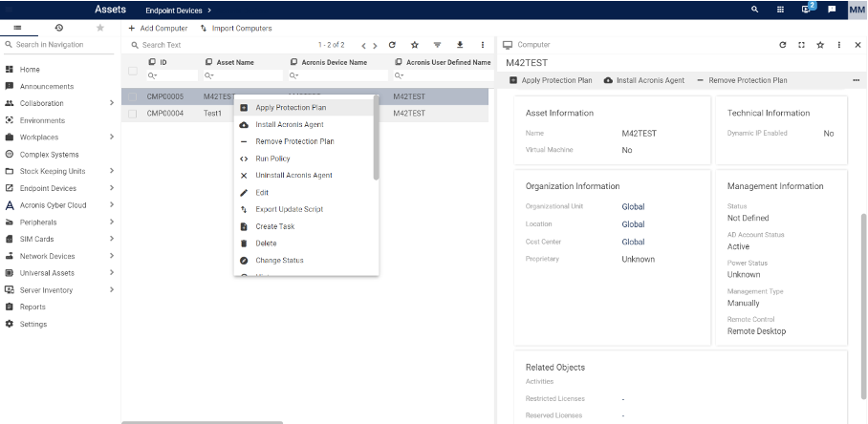Screen dimensions: 868x424
Task: Open list more options vertical dots
Action: coord(483,45)
